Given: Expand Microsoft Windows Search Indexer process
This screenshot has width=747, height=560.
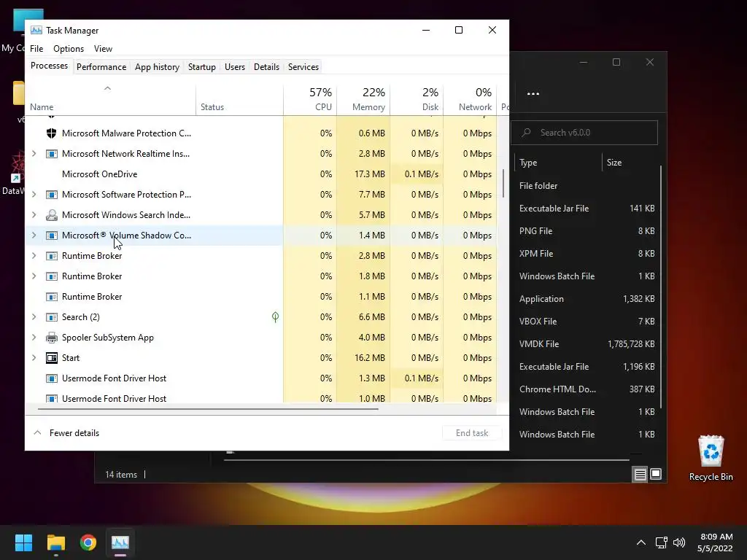Looking at the screenshot, I should [34, 215].
